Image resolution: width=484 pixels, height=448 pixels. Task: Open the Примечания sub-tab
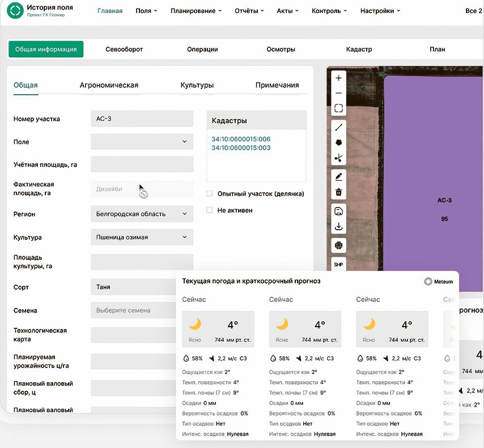(277, 85)
